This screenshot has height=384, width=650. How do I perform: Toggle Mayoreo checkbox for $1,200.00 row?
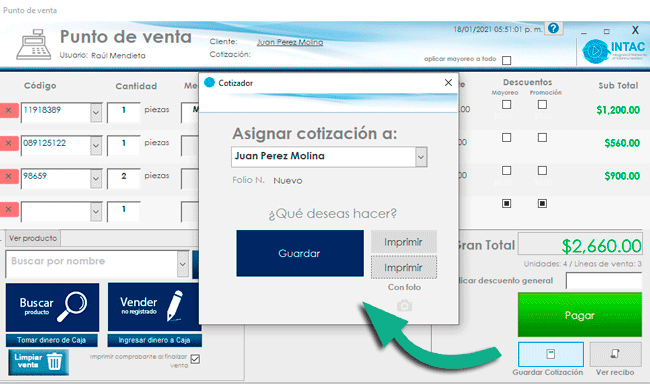[x=507, y=105]
